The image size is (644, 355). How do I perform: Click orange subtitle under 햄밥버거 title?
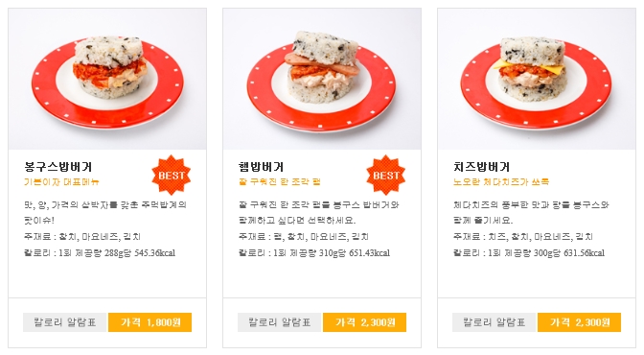click(280, 182)
